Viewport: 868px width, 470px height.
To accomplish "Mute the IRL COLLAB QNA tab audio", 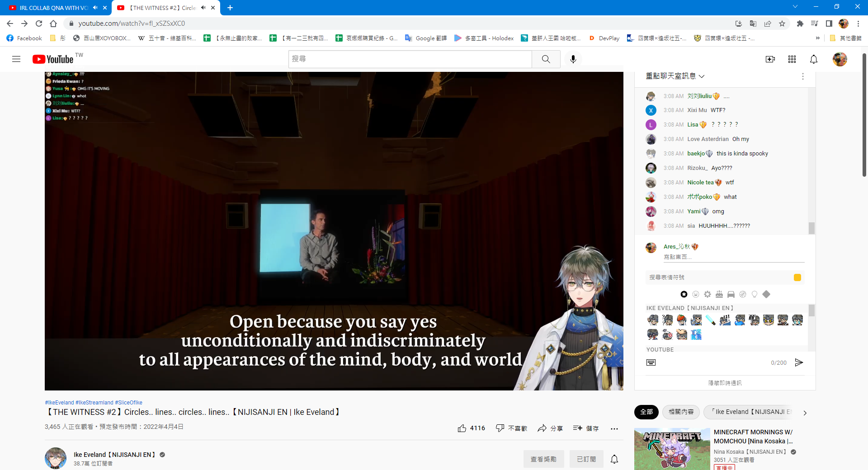I will pyautogui.click(x=95, y=8).
